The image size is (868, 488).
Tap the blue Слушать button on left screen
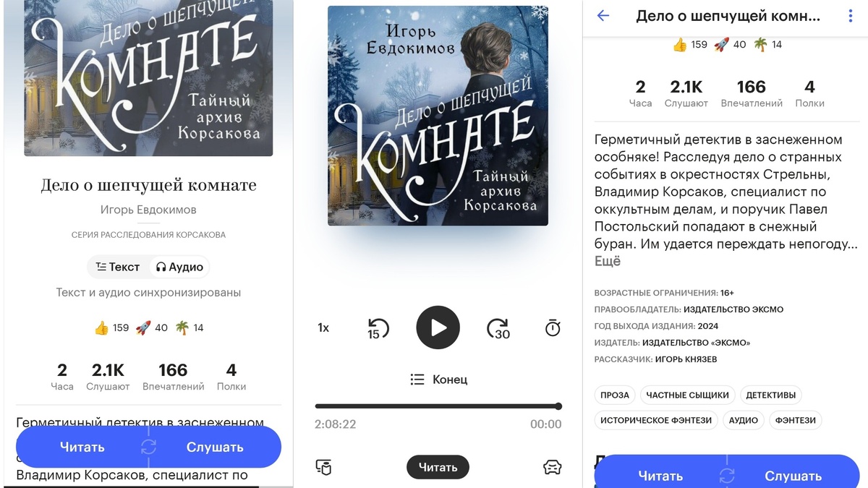(x=215, y=447)
